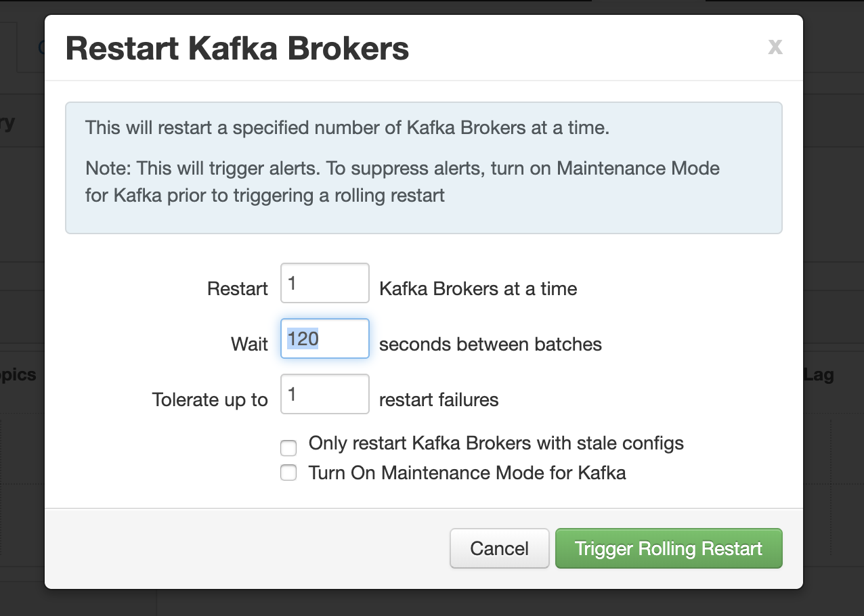Focus the restart failures tolerance field

click(x=324, y=394)
